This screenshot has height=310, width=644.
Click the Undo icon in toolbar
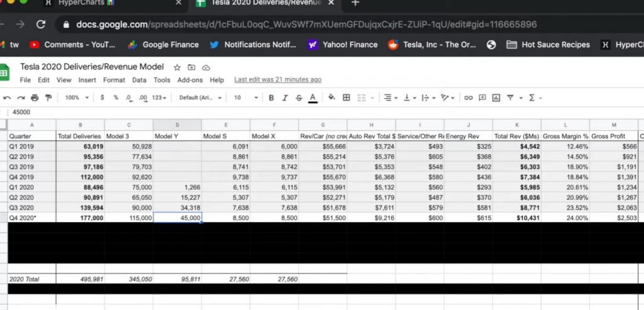coord(7,97)
